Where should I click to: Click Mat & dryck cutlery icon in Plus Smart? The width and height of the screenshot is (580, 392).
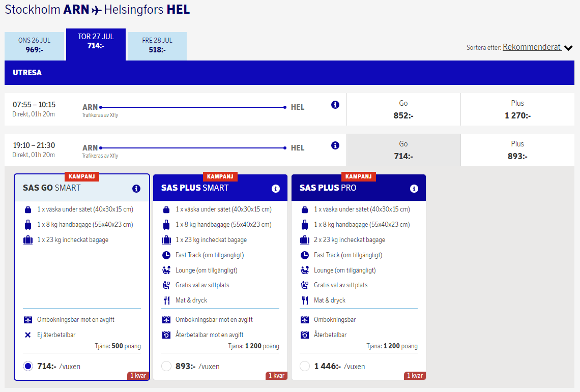pyautogui.click(x=166, y=300)
